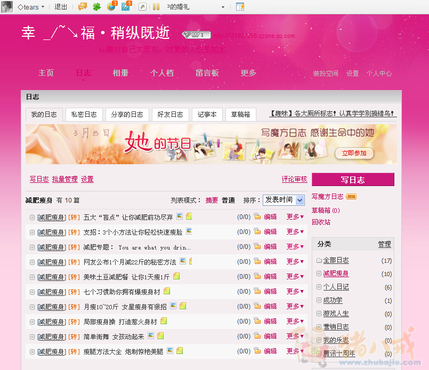The width and height of the screenshot is (429, 370).
Task: Expand the 五大“盲点” entry with its plus box
Action: click(32, 217)
